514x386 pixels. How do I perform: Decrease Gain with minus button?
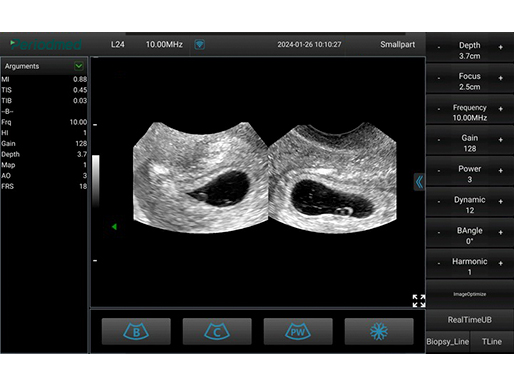click(439, 140)
